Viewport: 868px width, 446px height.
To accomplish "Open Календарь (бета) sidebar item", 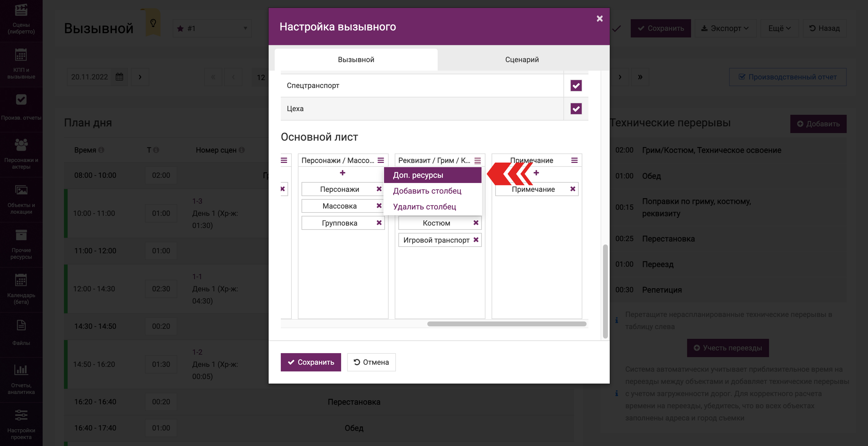I will [21, 290].
